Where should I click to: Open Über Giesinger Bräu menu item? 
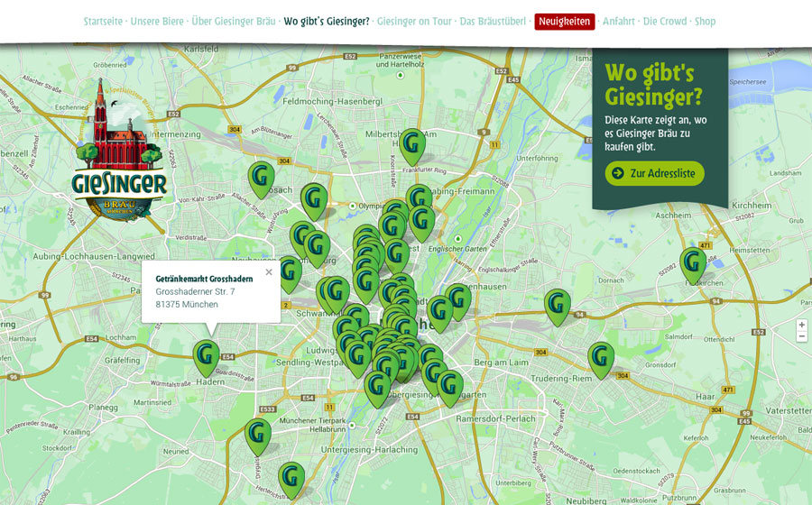tap(234, 22)
